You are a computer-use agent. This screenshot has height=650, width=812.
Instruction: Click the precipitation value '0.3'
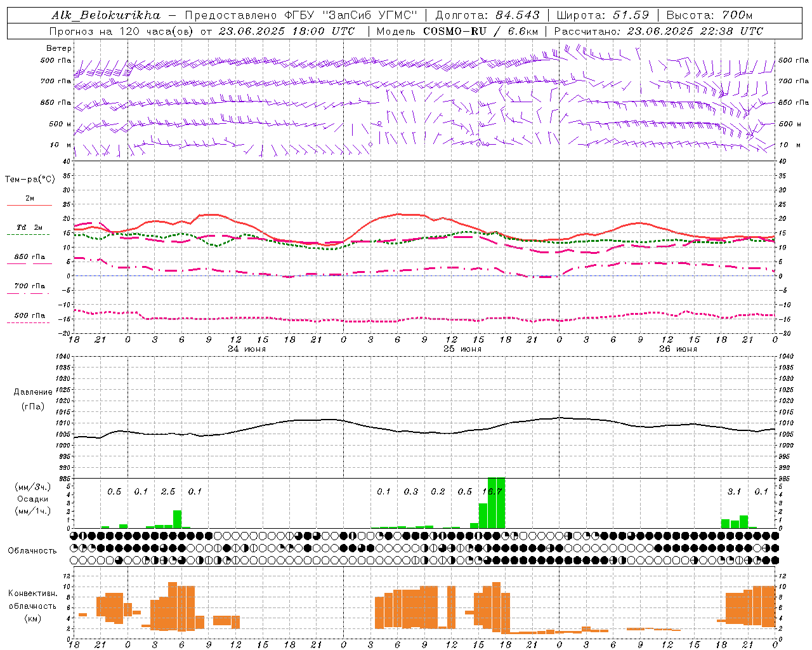[x=411, y=492]
